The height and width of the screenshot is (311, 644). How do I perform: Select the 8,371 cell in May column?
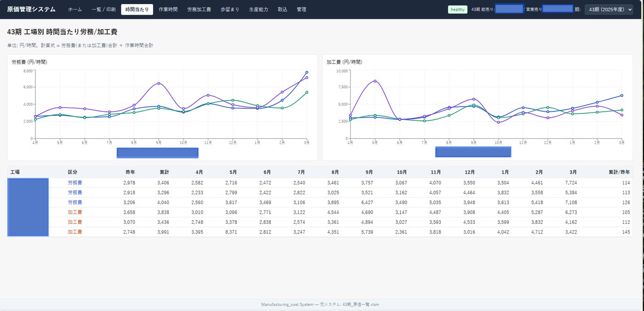click(x=230, y=232)
